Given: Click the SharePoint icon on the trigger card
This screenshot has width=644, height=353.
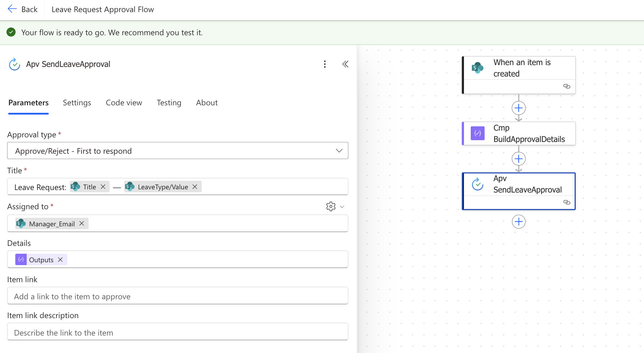Looking at the screenshot, I should [x=478, y=68].
